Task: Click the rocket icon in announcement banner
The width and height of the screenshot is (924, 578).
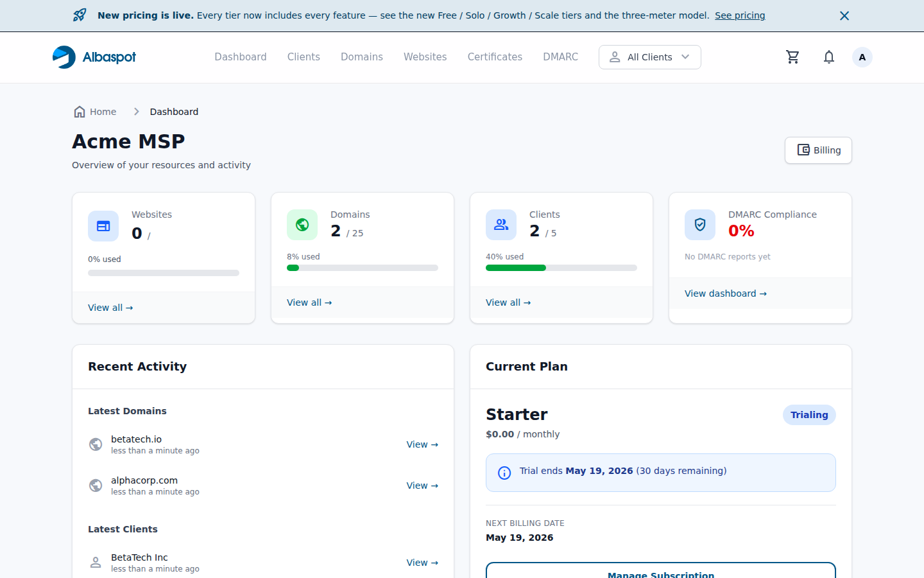Action: tap(80, 15)
